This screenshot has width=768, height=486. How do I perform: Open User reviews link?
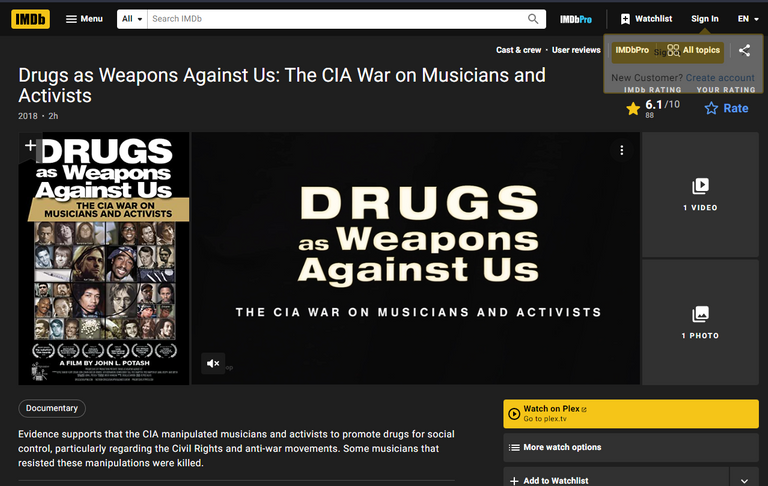pos(576,50)
